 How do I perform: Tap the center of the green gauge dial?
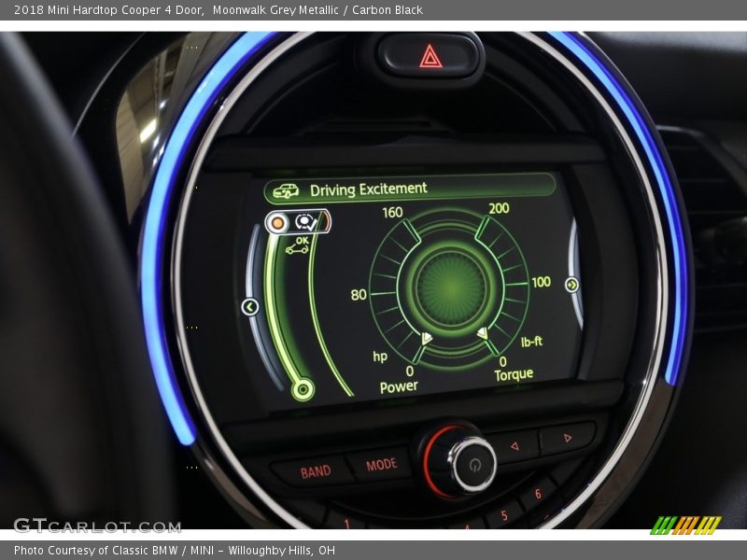tap(451, 287)
